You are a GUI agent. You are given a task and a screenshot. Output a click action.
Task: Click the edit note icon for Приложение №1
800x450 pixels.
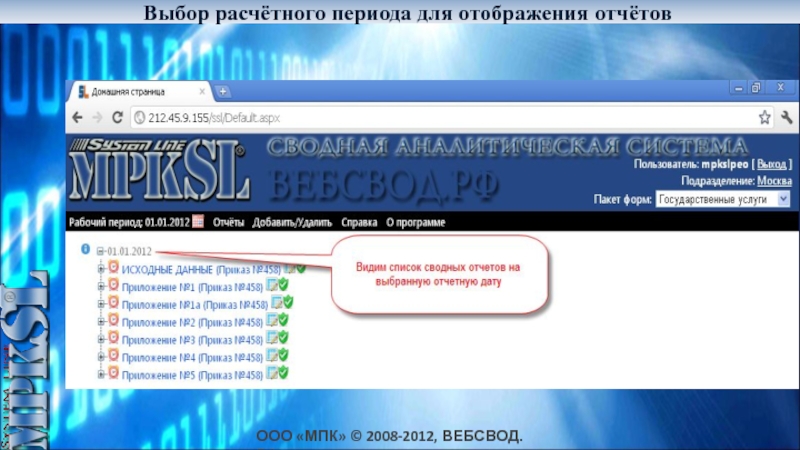[x=272, y=285]
